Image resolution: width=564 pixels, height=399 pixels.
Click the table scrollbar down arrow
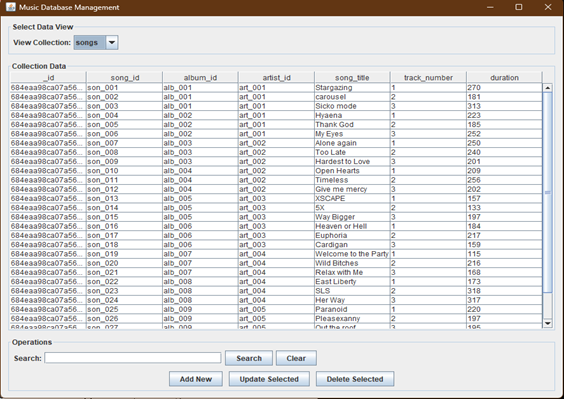click(x=547, y=323)
